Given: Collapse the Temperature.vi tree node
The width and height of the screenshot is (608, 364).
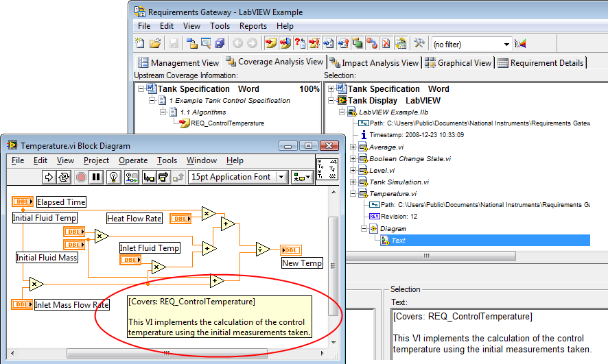Looking at the screenshot, I should click(353, 194).
